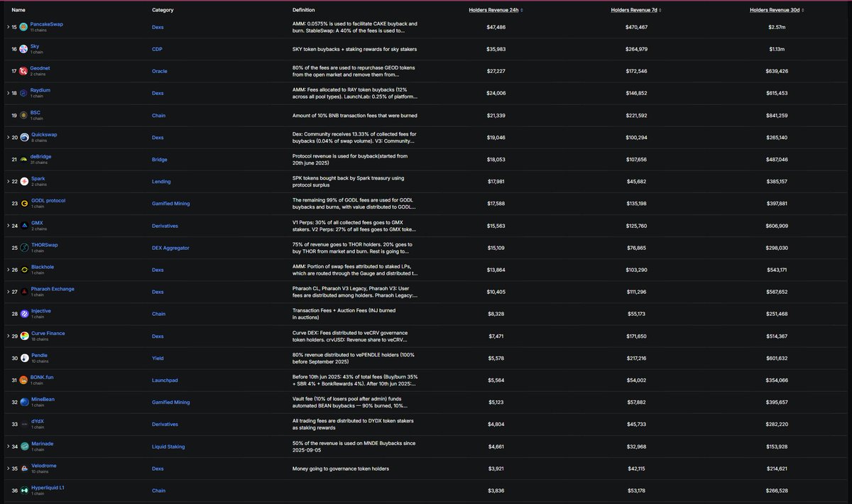852x504 pixels.
Task: Expand the Spark row chevron
Action: pos(8,181)
